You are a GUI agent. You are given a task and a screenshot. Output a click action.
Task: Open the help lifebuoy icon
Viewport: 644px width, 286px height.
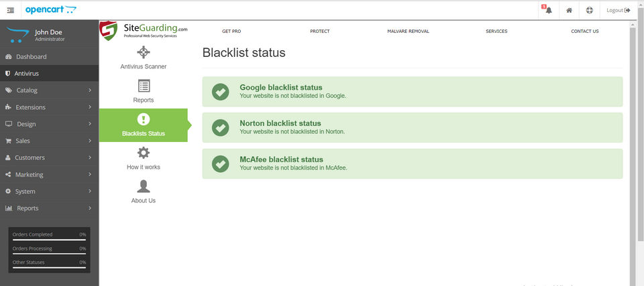point(589,10)
